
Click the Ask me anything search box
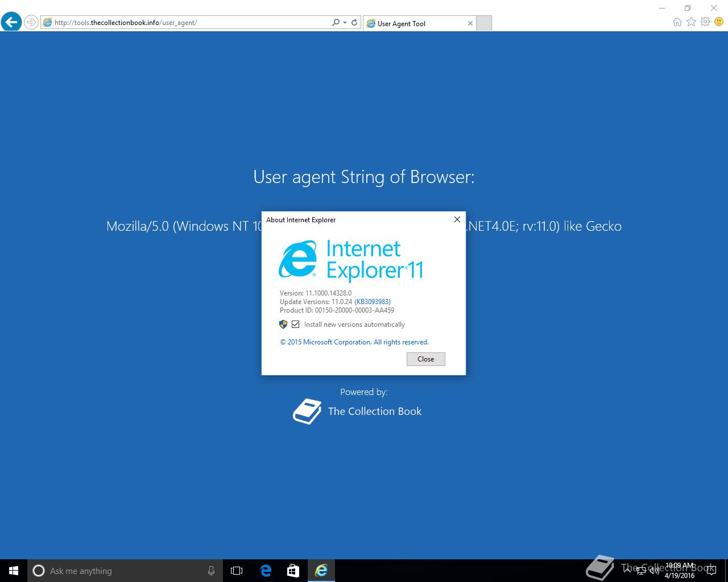125,571
